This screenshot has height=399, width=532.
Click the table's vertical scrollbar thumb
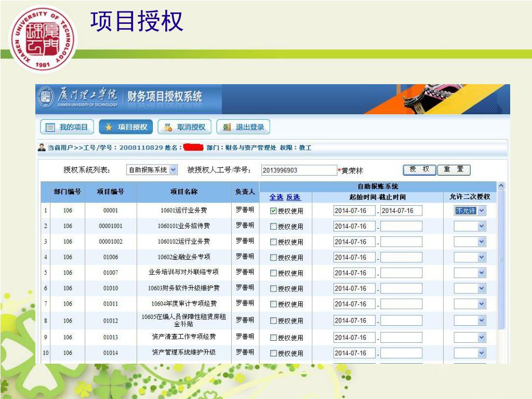pos(501,259)
